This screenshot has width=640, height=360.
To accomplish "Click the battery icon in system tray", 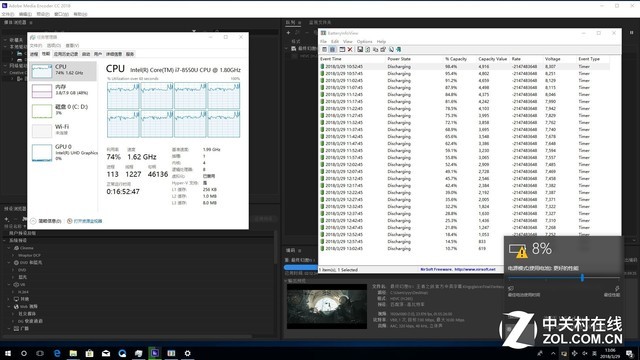I will pyautogui.click(x=564, y=353).
